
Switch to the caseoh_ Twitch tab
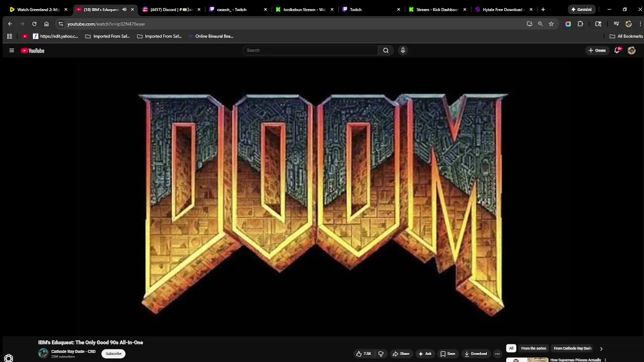tap(237, 10)
